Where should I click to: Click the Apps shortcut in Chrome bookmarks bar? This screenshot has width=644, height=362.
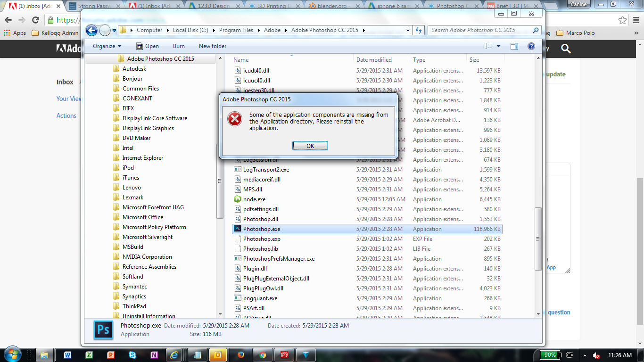(15, 33)
